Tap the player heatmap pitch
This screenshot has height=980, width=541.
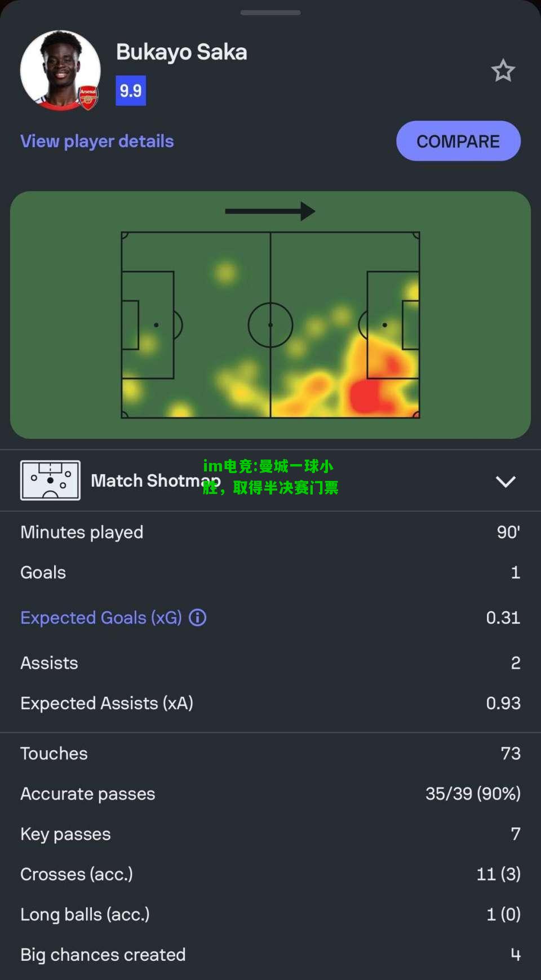270,325
